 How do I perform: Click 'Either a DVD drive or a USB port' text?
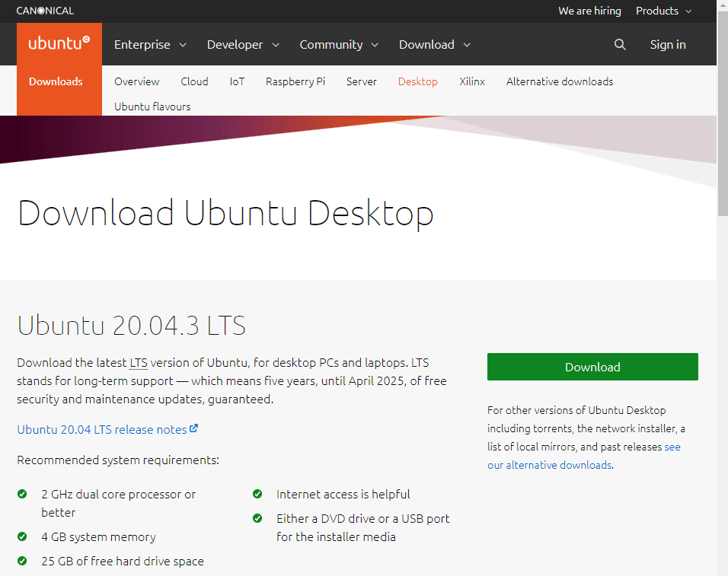(x=363, y=528)
